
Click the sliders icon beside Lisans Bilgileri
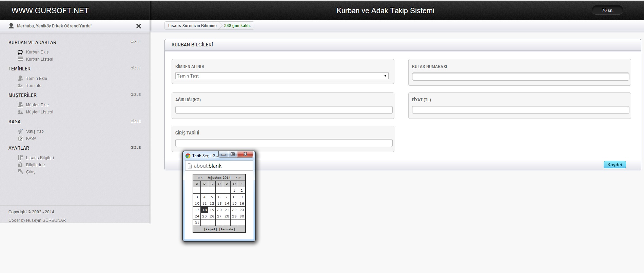pyautogui.click(x=20, y=157)
